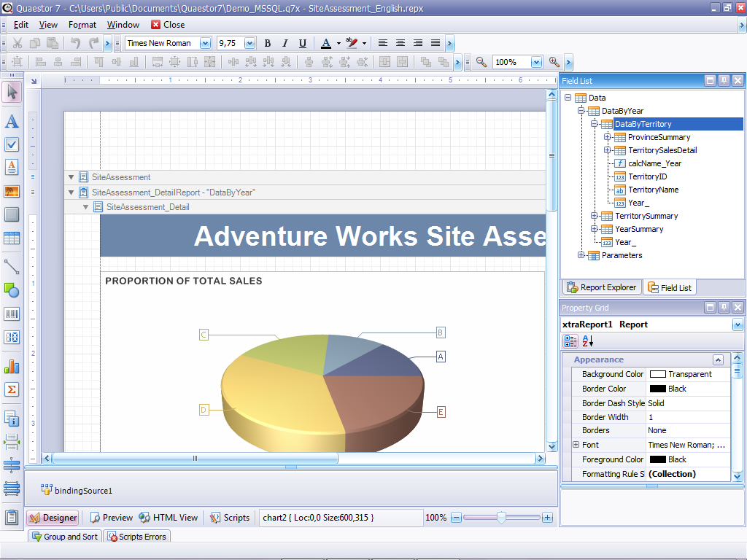This screenshot has width=747, height=560.
Task: Justify text alignment
Action: (436, 43)
